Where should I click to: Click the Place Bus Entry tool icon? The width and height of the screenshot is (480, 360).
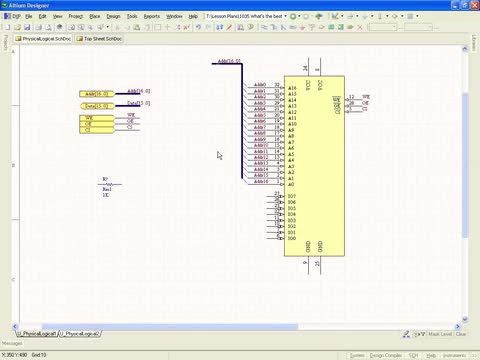(x=283, y=27)
